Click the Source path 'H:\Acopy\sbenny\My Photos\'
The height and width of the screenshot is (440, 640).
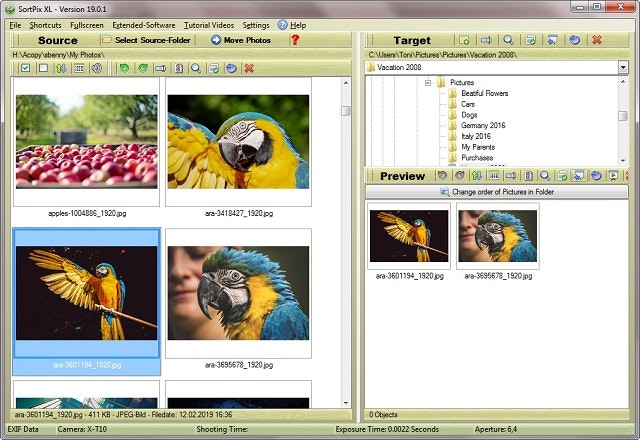pyautogui.click(x=58, y=55)
